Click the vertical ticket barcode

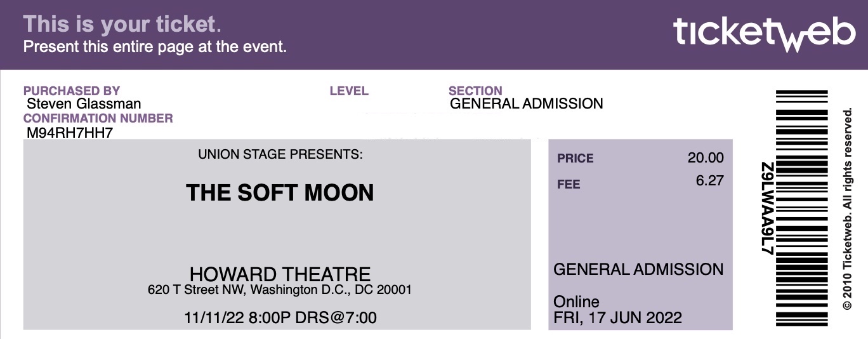[802, 208]
